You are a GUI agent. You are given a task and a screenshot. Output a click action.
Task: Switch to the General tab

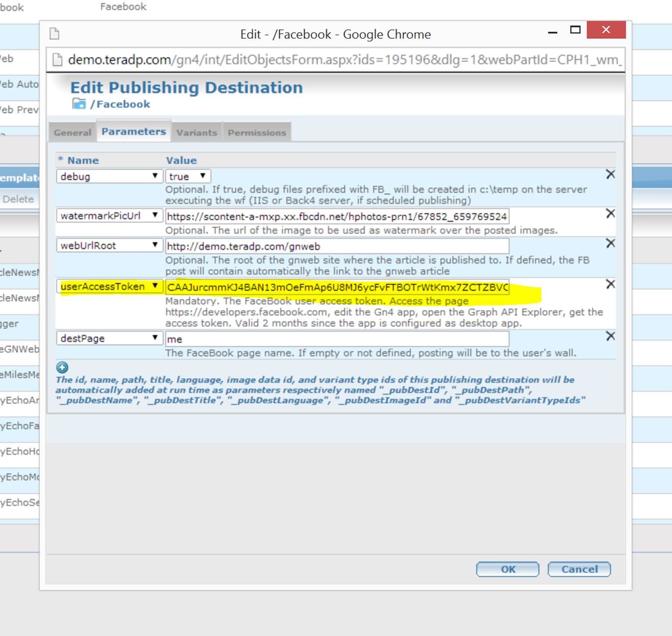[72, 133]
